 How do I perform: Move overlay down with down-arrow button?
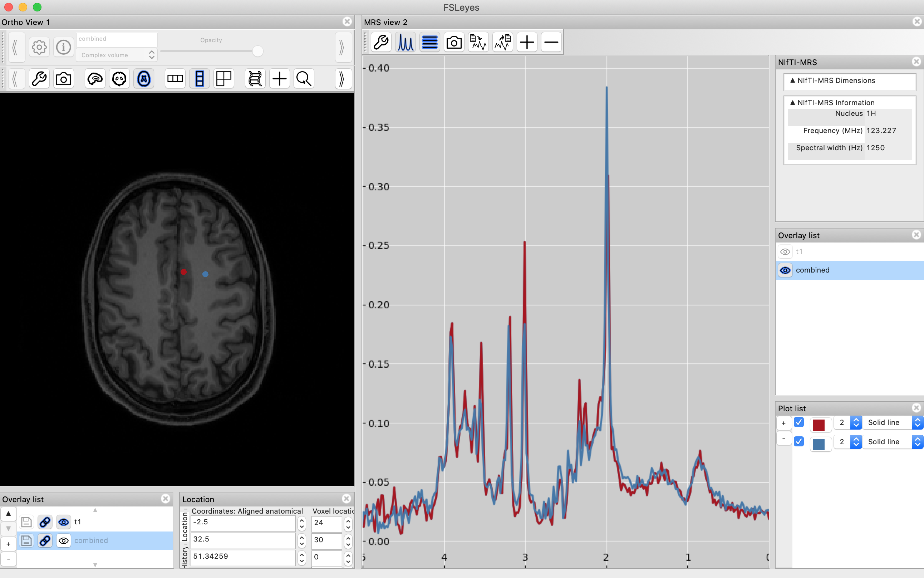(x=9, y=529)
